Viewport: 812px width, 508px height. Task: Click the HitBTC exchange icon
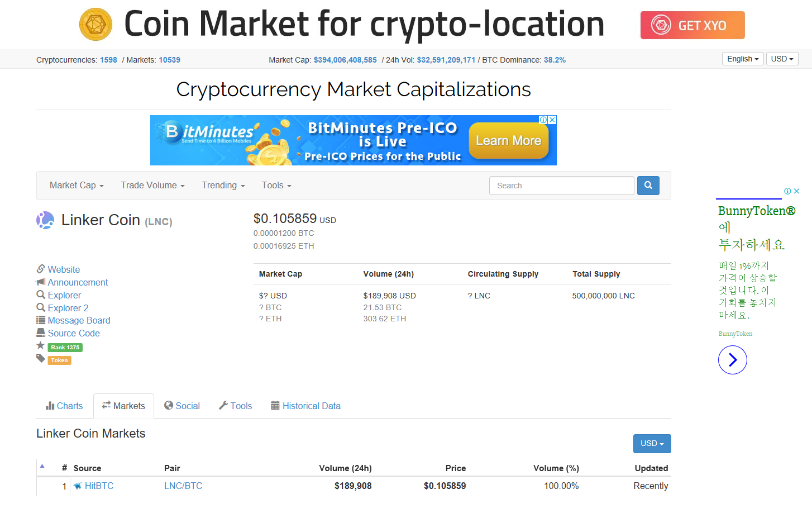(x=78, y=486)
